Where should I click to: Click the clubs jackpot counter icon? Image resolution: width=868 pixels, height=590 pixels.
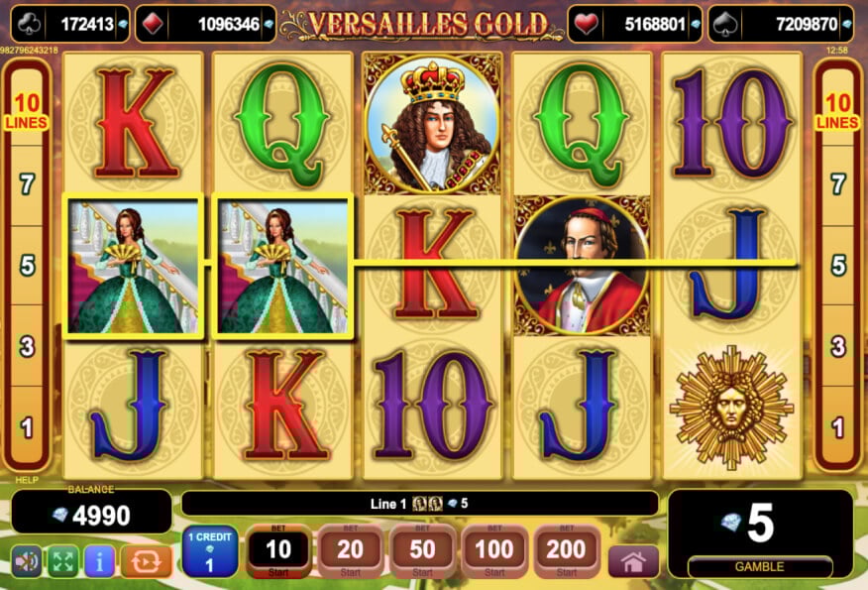point(28,24)
